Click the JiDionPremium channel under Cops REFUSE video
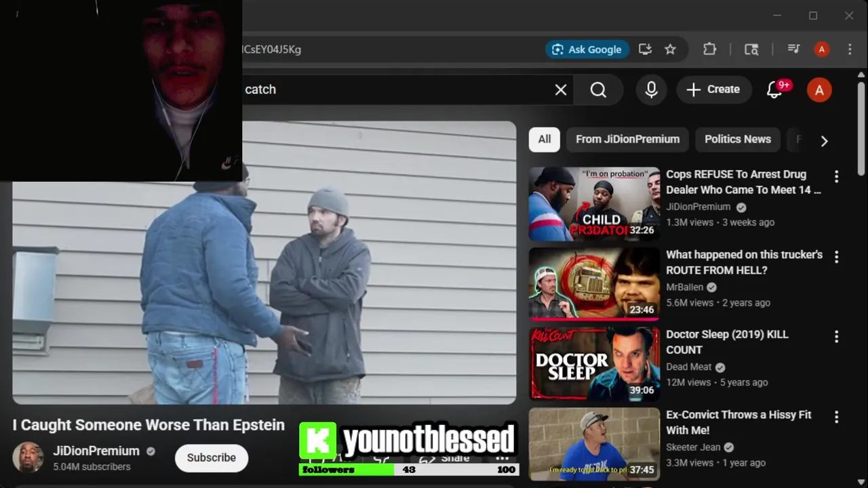Viewport: 868px width, 488px height. click(x=698, y=207)
